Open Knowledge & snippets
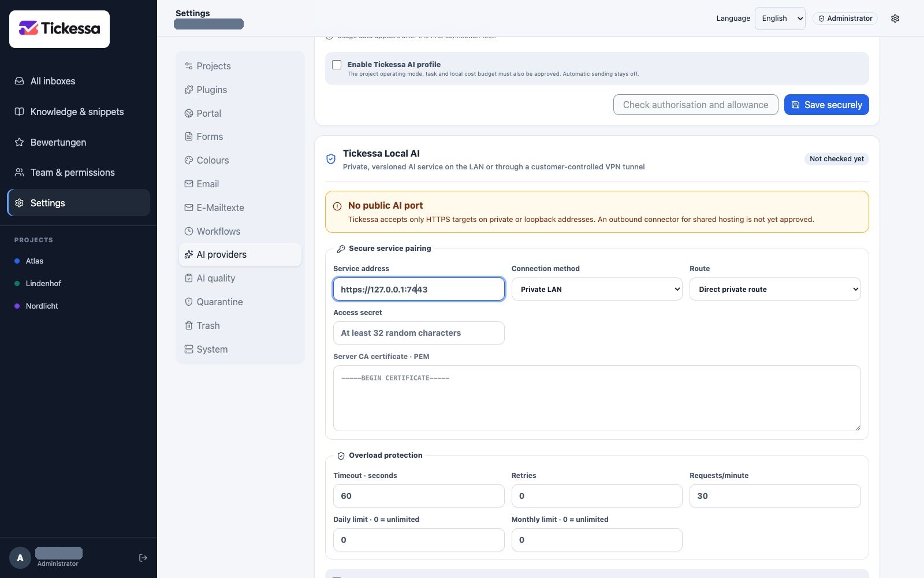 click(79, 112)
